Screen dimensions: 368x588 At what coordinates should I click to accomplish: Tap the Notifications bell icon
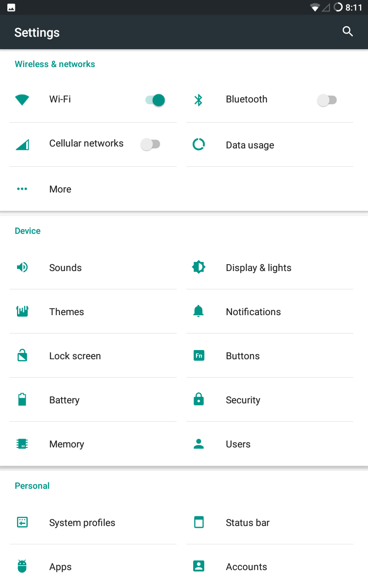tap(199, 311)
